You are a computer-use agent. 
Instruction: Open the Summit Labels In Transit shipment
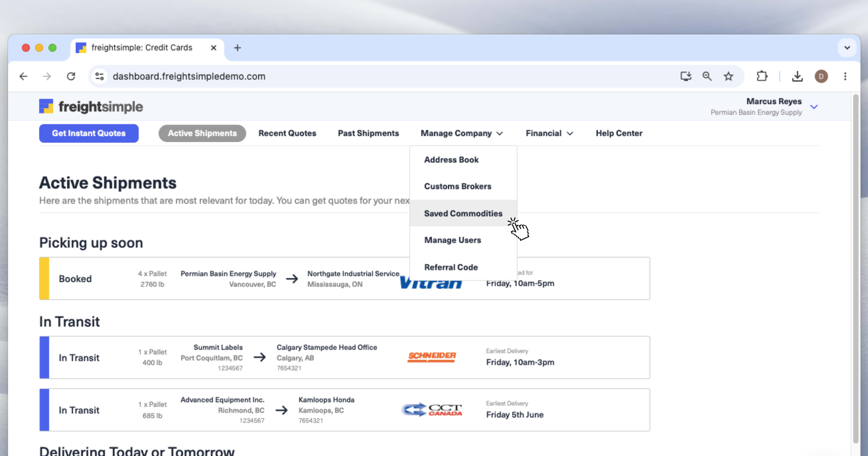pyautogui.click(x=344, y=357)
